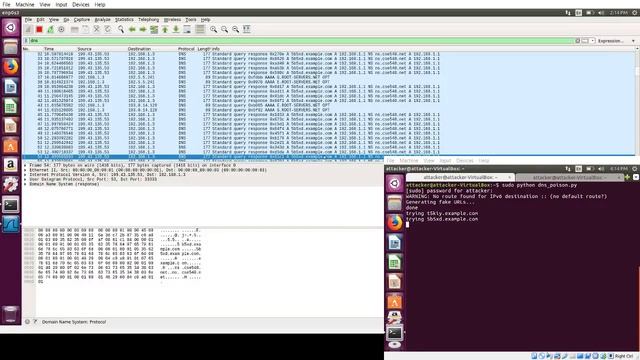The width and height of the screenshot is (640, 360).
Task: Launch Firefox from the attacker VM dock
Action: (395, 223)
